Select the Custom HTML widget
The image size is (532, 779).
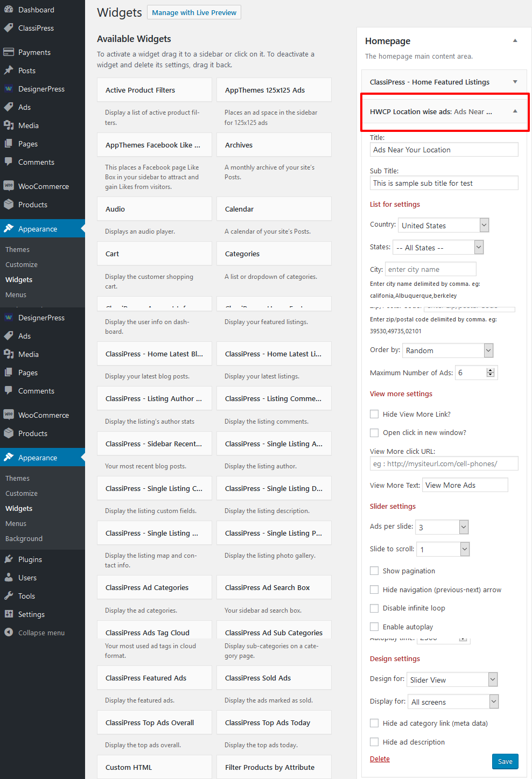(x=155, y=767)
